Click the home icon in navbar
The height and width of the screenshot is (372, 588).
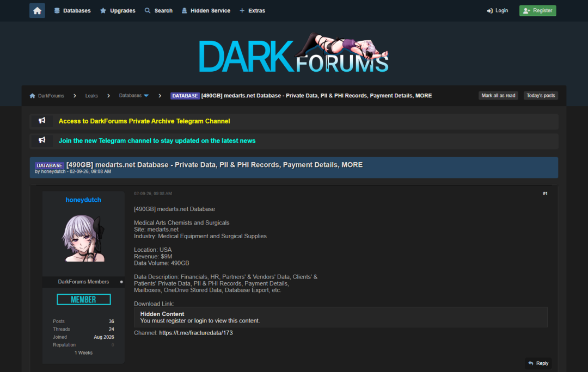pos(37,10)
